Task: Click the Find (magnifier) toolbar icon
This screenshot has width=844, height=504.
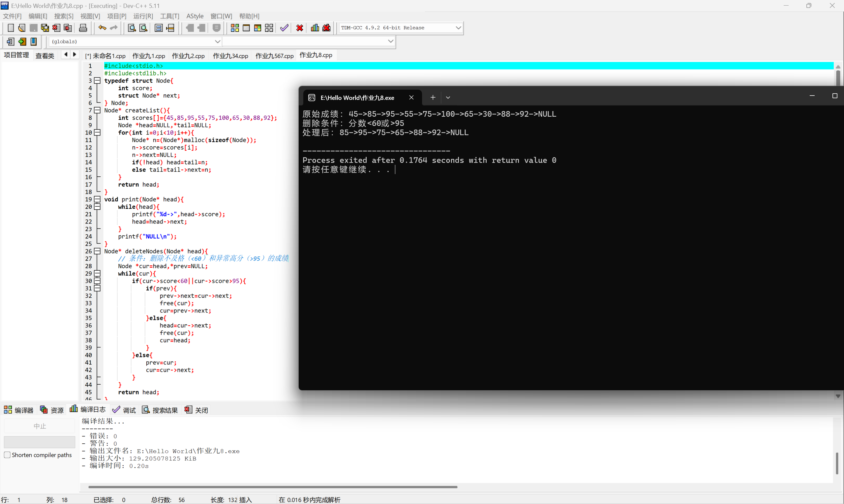Action: (132, 28)
